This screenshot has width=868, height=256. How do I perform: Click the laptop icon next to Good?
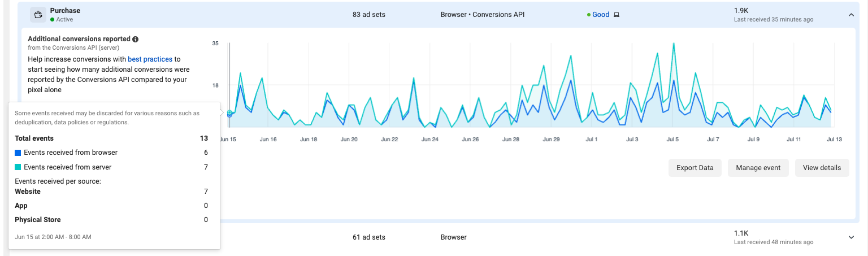[617, 15]
